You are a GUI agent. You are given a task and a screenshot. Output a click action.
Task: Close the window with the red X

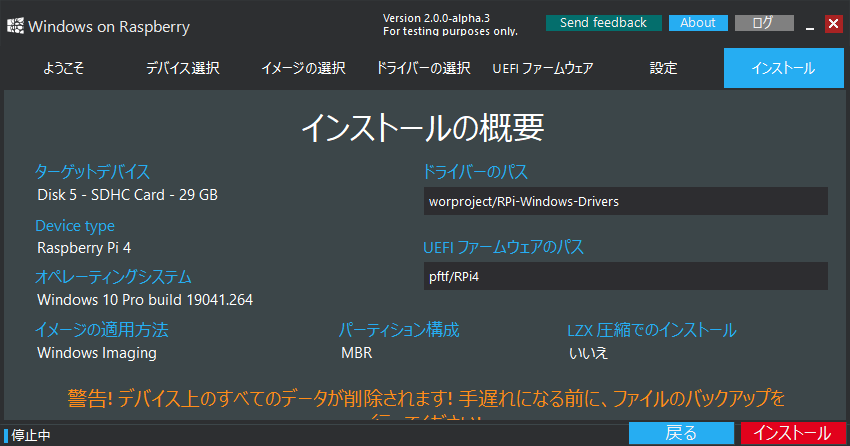coord(833,24)
